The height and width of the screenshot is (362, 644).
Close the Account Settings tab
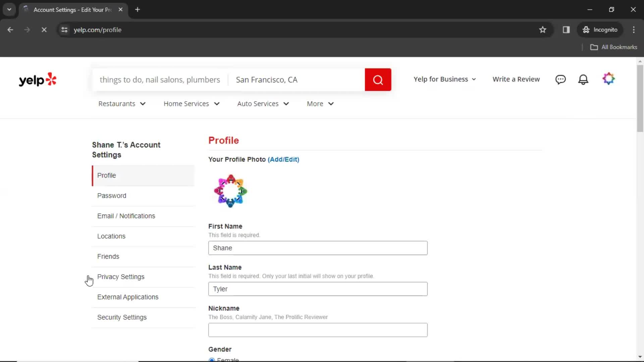tap(120, 10)
